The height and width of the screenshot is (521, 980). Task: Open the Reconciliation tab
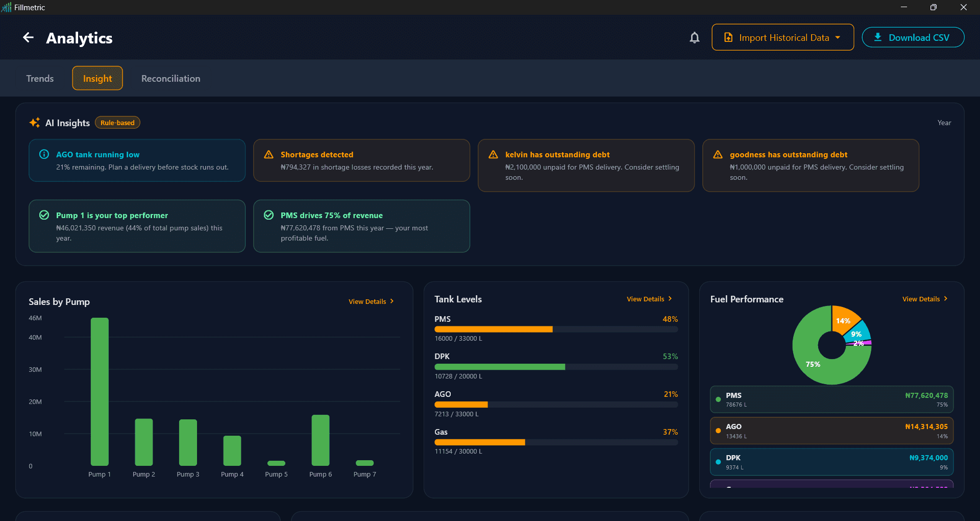tap(170, 78)
